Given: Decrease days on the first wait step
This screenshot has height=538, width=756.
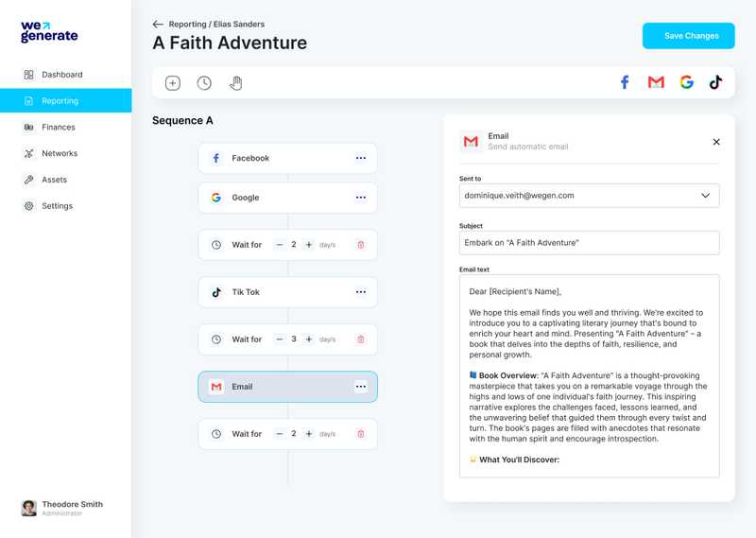Looking at the screenshot, I should coord(279,245).
